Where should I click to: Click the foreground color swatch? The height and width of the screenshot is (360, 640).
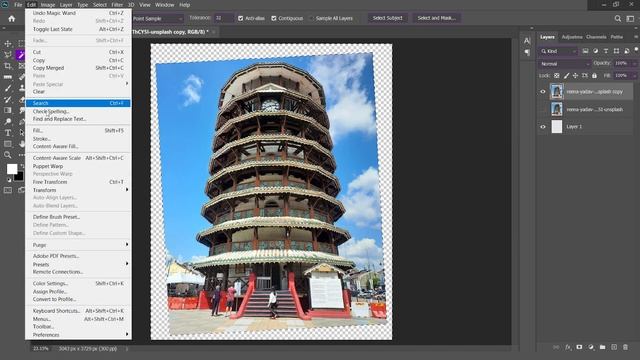pyautogui.click(x=12, y=169)
